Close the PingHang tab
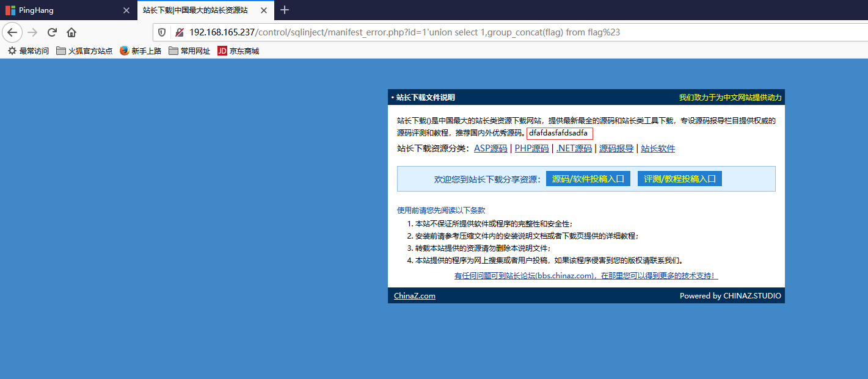The height and width of the screenshot is (379, 868). (126, 10)
